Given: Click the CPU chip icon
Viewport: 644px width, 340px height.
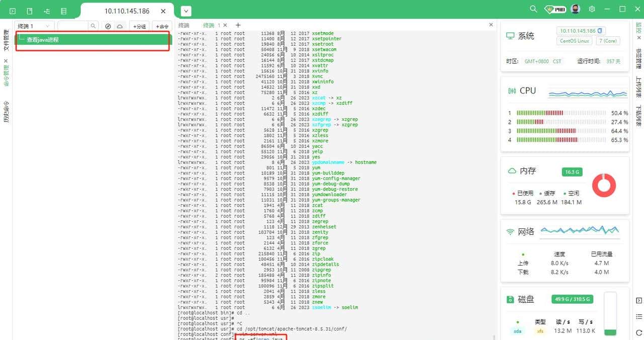Looking at the screenshot, I should 512,91.
